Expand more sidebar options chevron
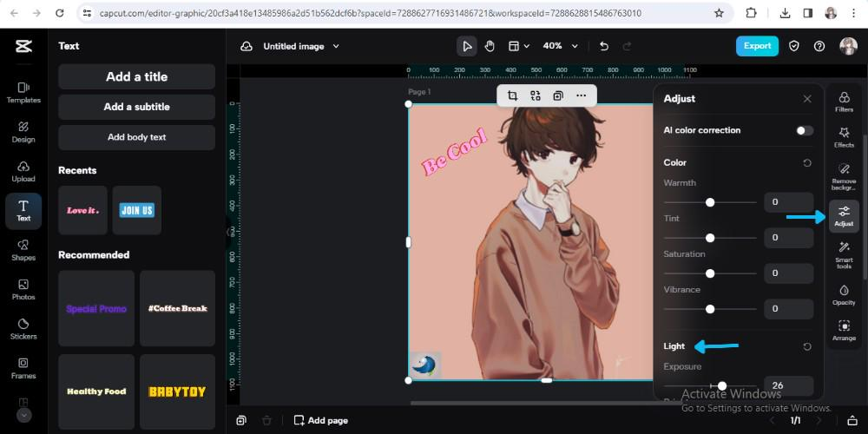Image resolution: width=868 pixels, height=434 pixels. 23,415
